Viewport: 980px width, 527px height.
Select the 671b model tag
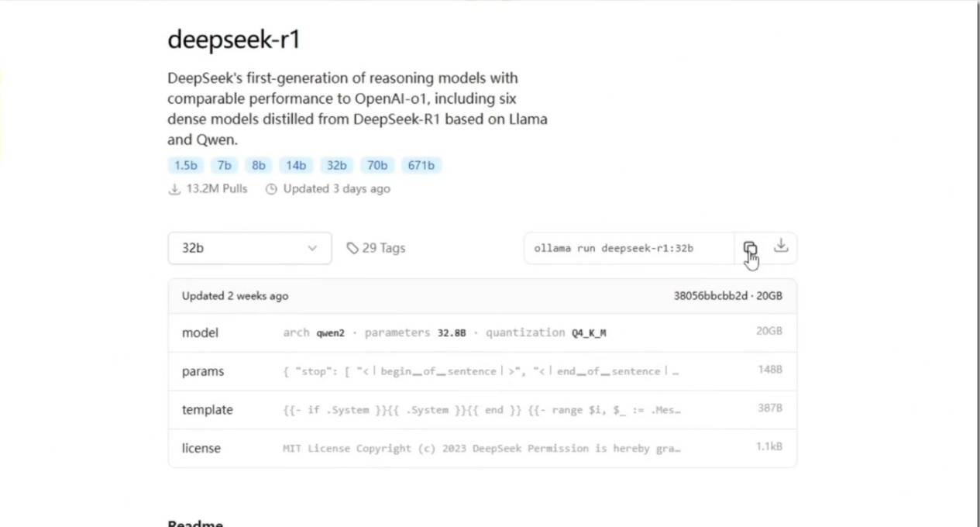click(x=421, y=165)
